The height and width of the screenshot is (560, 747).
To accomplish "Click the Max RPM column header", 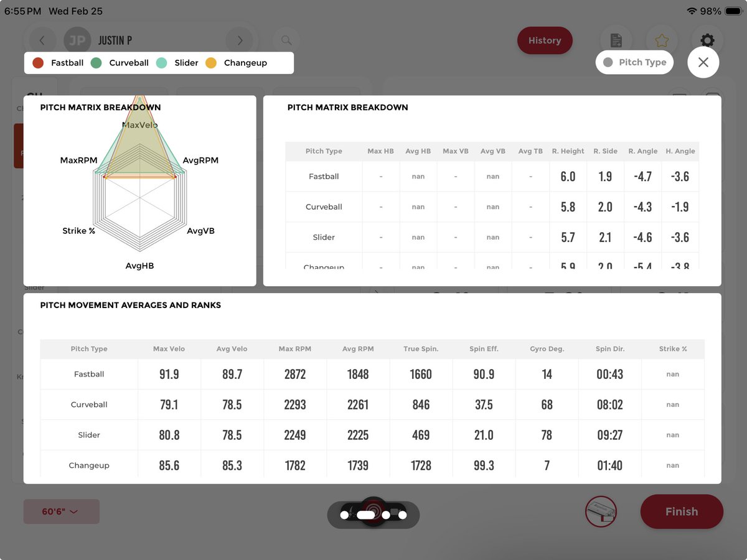I will click(294, 349).
